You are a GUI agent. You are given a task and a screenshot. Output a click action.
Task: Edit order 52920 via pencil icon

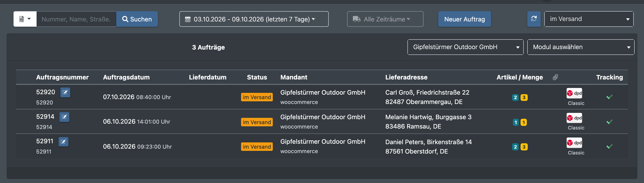coord(65,92)
